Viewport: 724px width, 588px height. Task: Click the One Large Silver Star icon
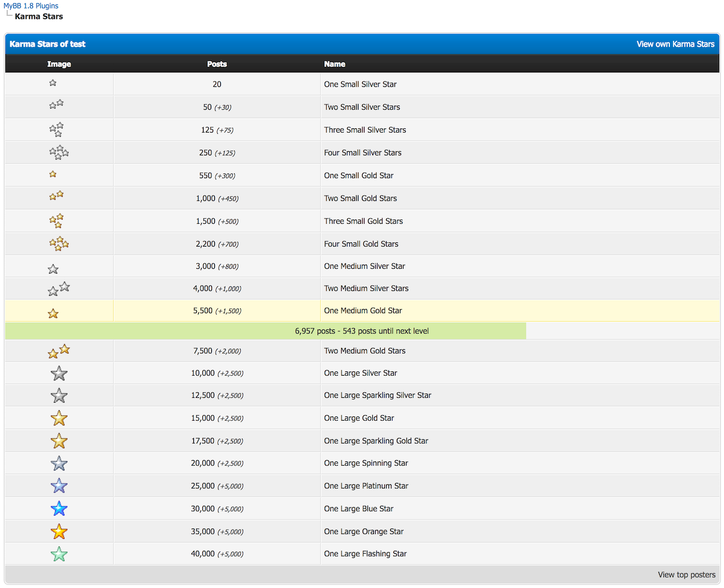tap(59, 373)
